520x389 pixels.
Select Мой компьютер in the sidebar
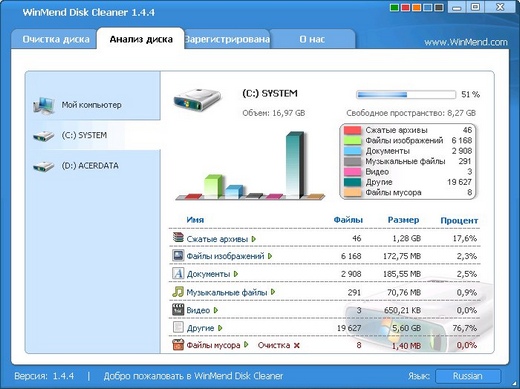coord(93,105)
